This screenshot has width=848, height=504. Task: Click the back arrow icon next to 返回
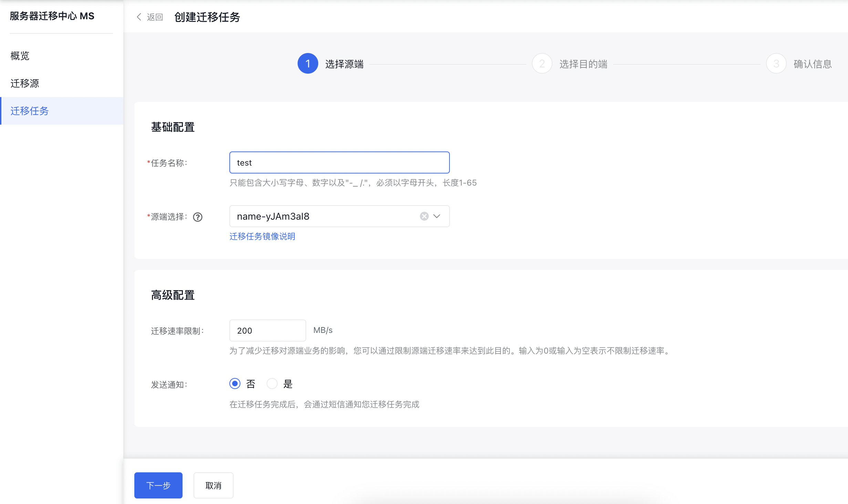(139, 17)
